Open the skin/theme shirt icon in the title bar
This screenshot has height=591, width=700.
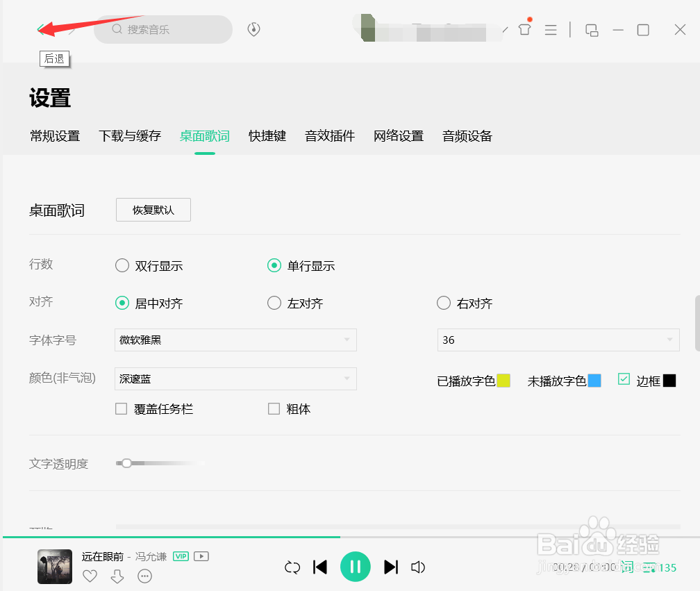(524, 29)
